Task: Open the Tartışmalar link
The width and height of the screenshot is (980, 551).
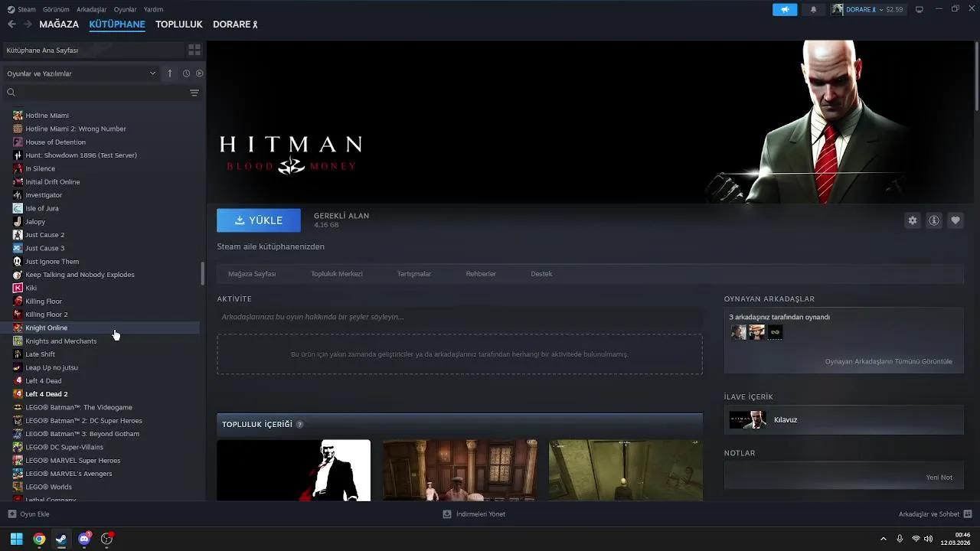Action: (x=414, y=274)
